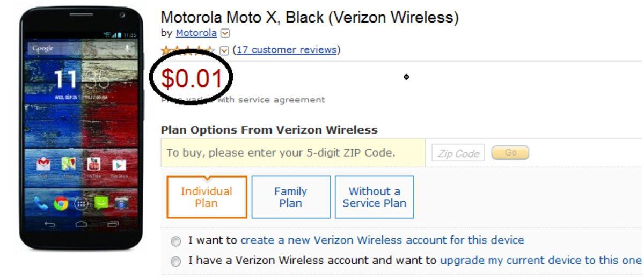Click the green Messaging icon on phone

(101, 203)
